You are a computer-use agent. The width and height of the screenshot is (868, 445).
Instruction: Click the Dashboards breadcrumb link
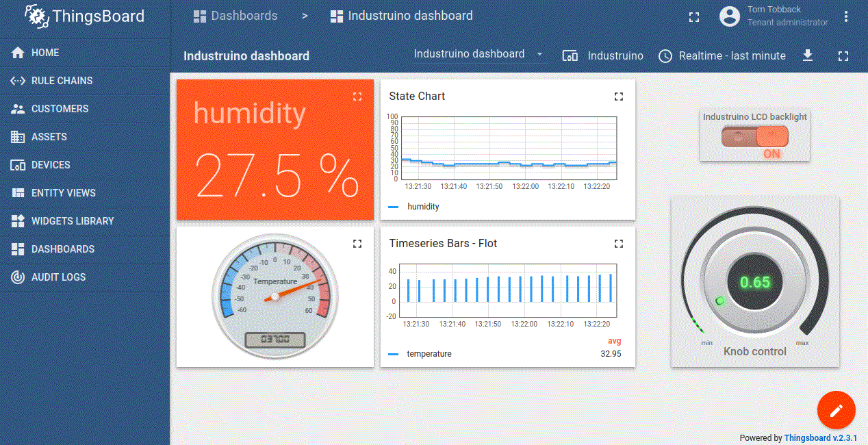236,16
